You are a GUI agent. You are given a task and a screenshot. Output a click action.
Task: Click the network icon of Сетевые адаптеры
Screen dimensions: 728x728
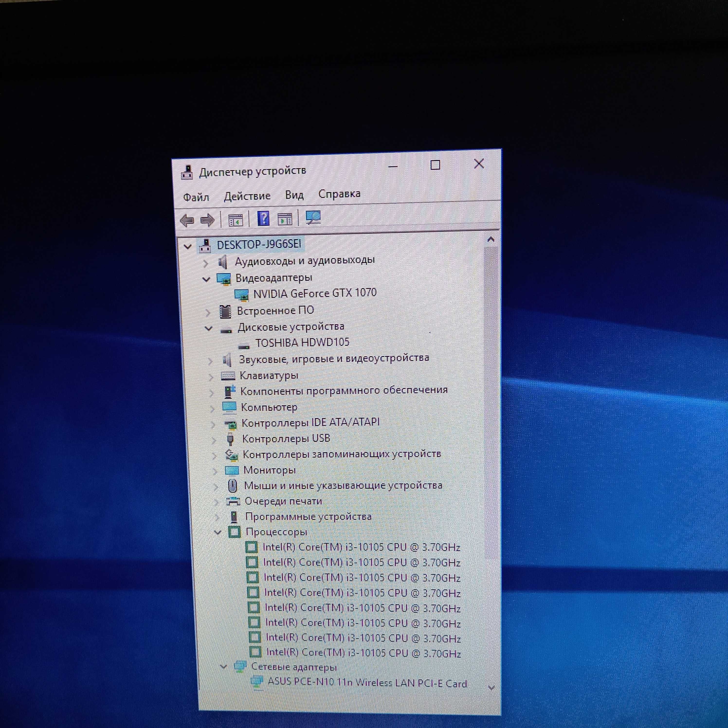click(x=240, y=666)
